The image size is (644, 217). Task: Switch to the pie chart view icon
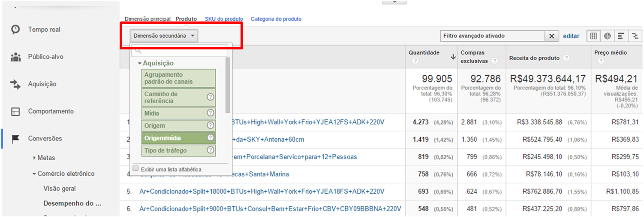pyautogui.click(x=607, y=36)
